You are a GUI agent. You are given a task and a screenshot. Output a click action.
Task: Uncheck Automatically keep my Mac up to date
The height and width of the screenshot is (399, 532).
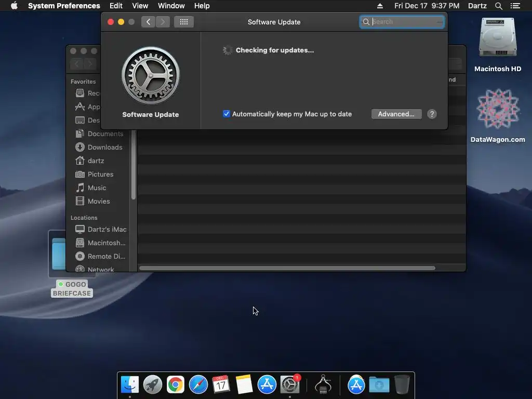[227, 114]
